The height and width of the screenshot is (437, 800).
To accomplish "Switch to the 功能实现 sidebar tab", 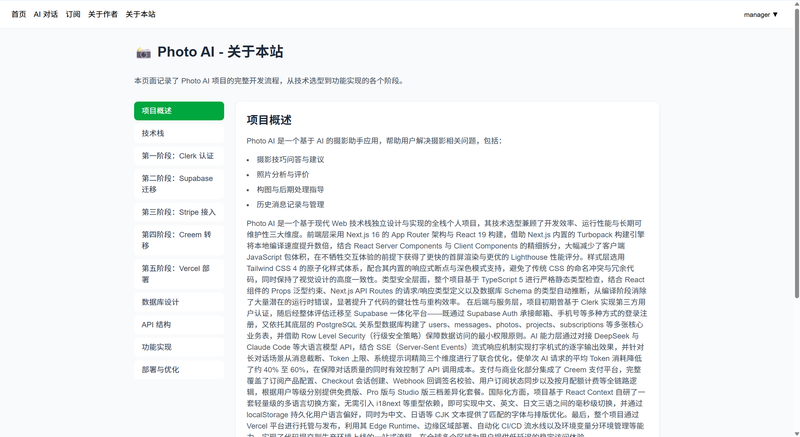I will (x=179, y=347).
